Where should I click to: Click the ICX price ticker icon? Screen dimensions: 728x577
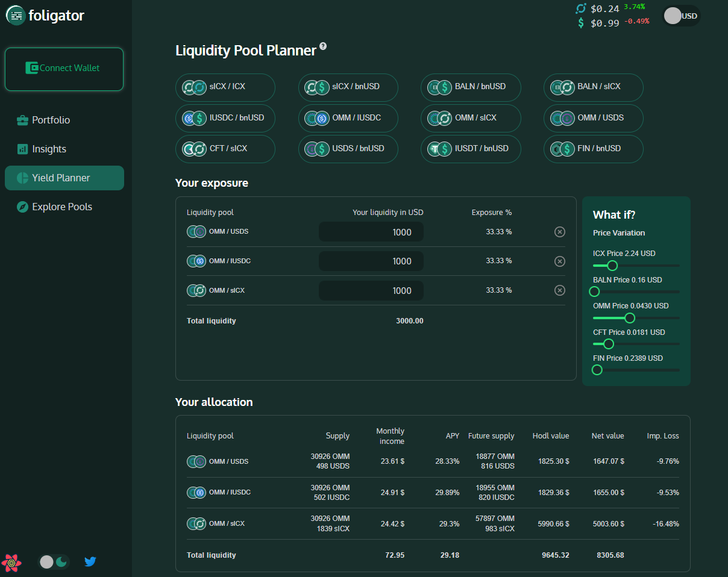click(x=581, y=8)
